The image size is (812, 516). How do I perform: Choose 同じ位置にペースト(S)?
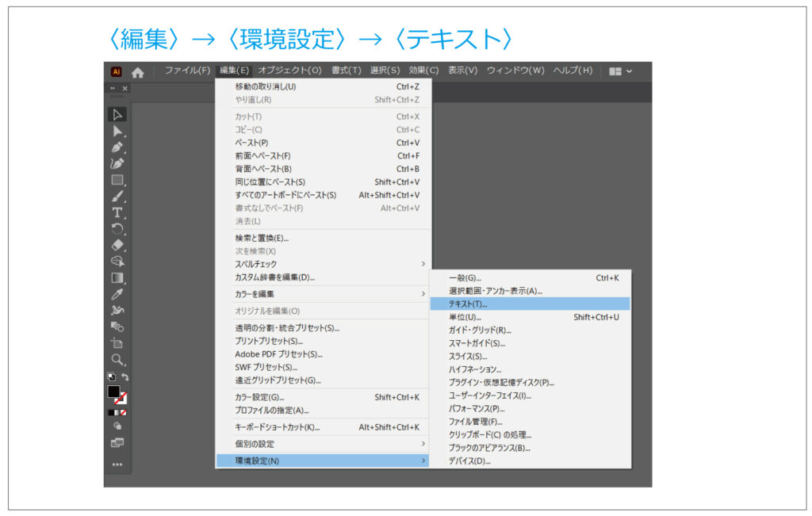323,182
